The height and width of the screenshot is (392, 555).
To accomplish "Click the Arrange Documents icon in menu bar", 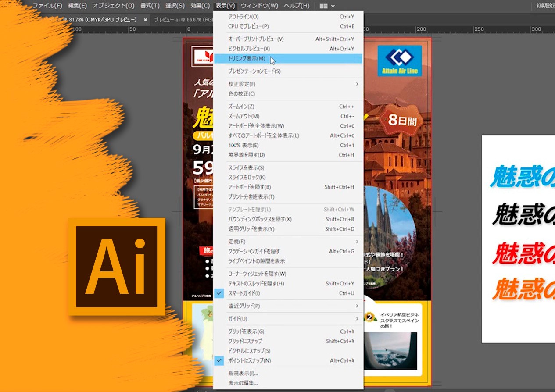I will [x=327, y=6].
